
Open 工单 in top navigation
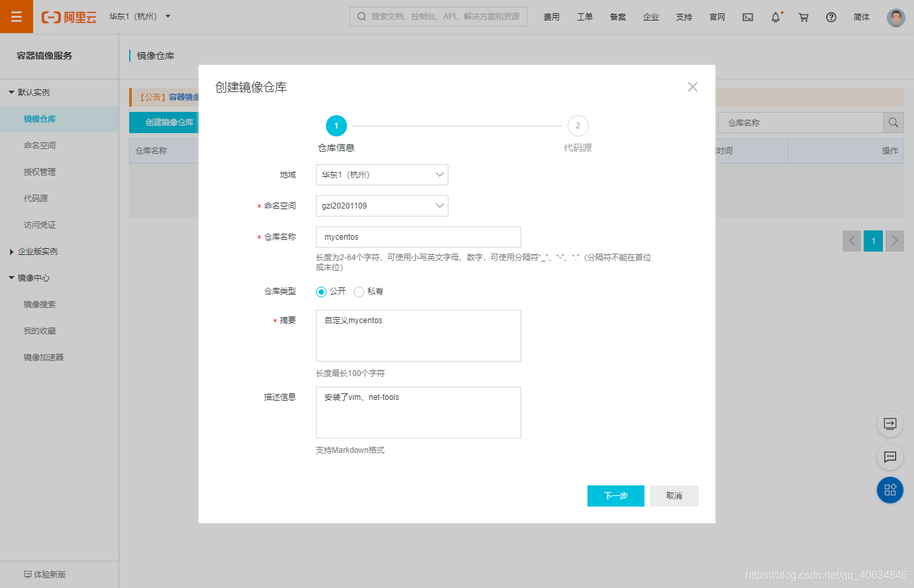(x=585, y=17)
